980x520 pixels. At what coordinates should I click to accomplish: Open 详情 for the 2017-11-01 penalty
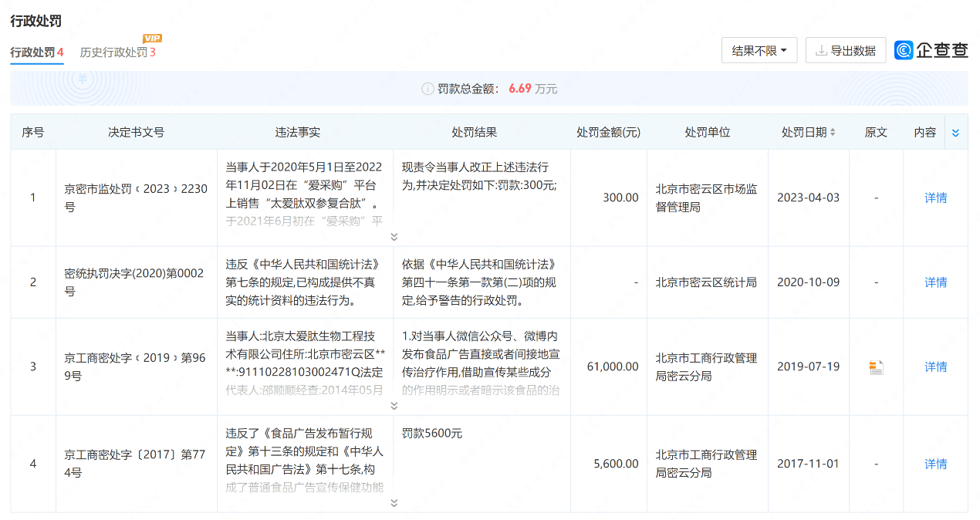pyautogui.click(x=935, y=464)
